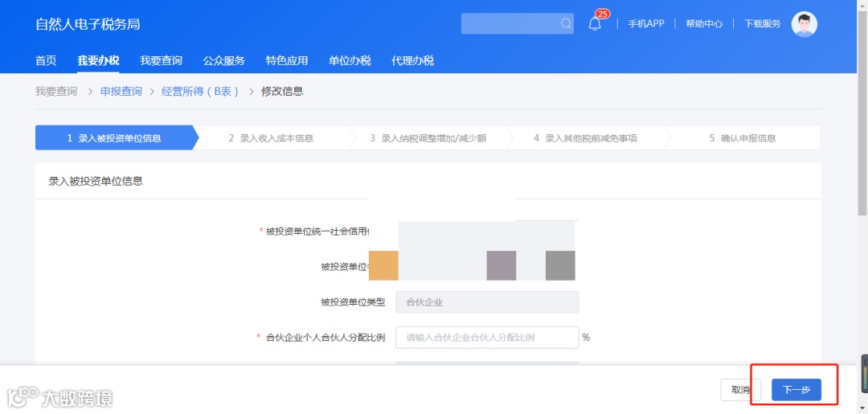Screen dimensions: 868x414
Task: Select step 3 录入纳税调整增加/减少额
Action: click(428, 137)
